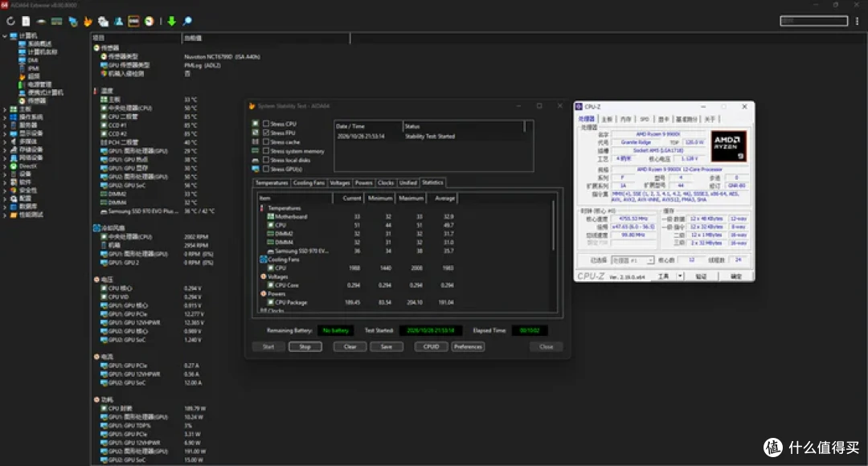Stop the stability test
The height and width of the screenshot is (466, 868).
pos(305,347)
